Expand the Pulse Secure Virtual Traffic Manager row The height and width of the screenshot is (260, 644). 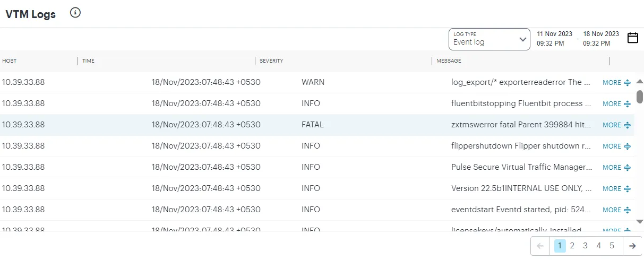click(x=616, y=168)
